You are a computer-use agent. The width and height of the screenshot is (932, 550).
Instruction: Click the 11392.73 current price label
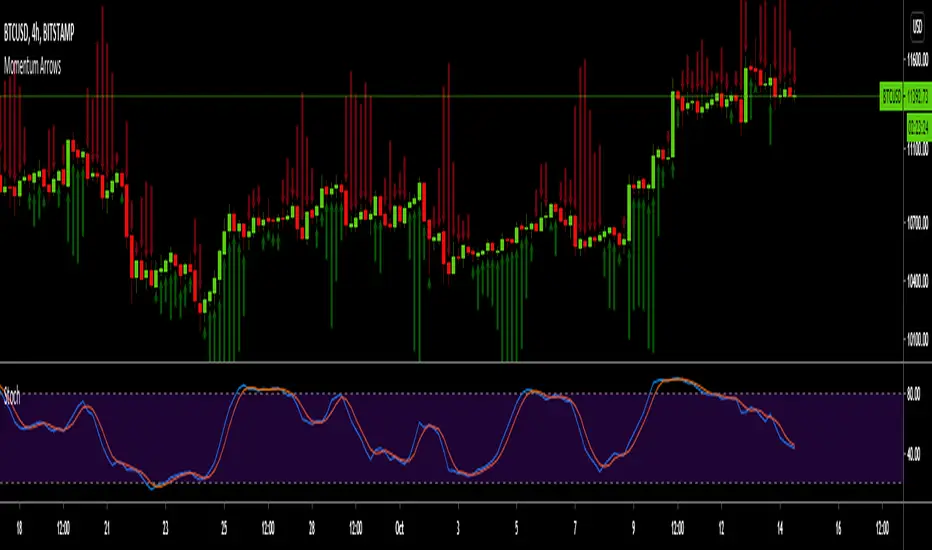[918, 96]
